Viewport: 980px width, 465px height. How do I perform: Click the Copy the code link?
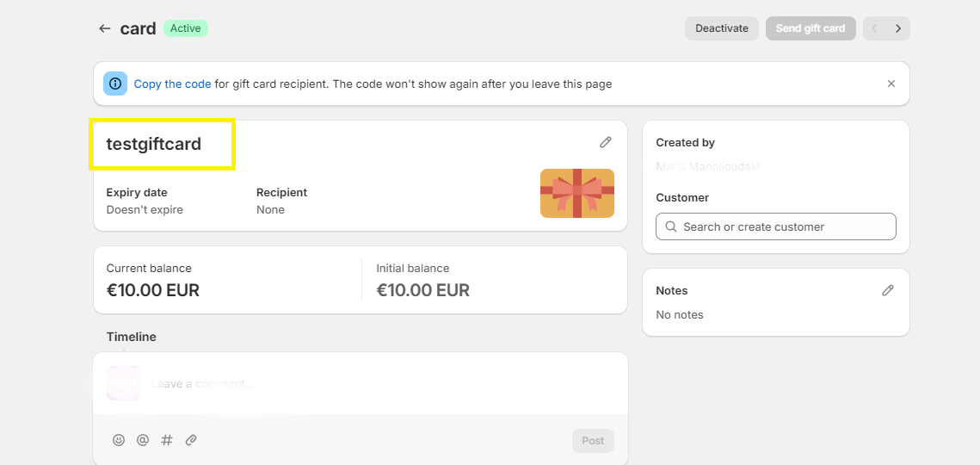(x=172, y=84)
